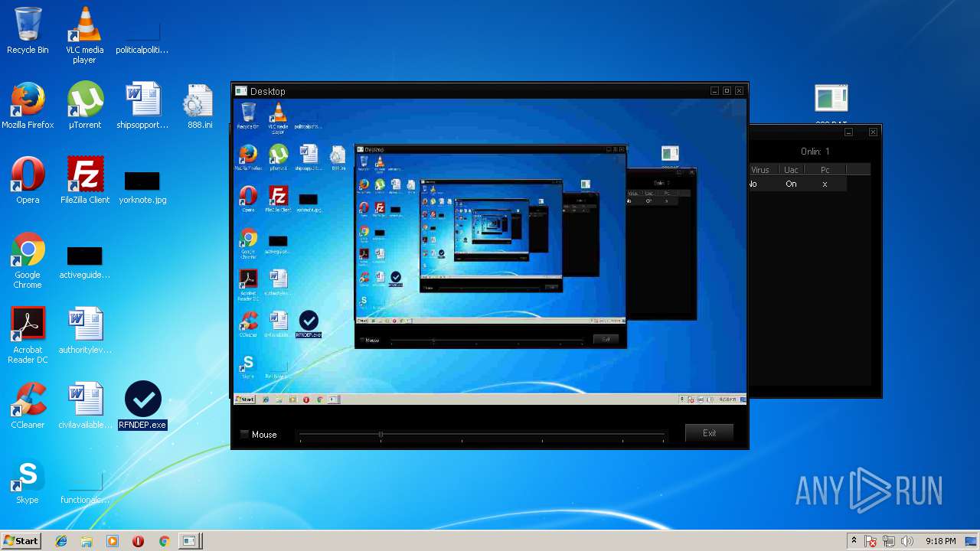This screenshot has width=980, height=551.
Task: Open the Action Center flag icon
Action: tap(871, 541)
